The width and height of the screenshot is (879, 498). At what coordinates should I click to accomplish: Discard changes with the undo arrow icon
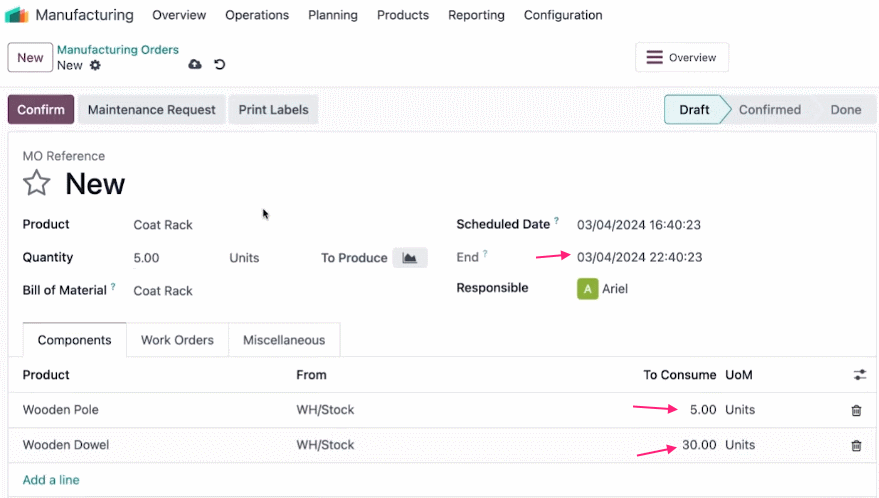coord(220,64)
